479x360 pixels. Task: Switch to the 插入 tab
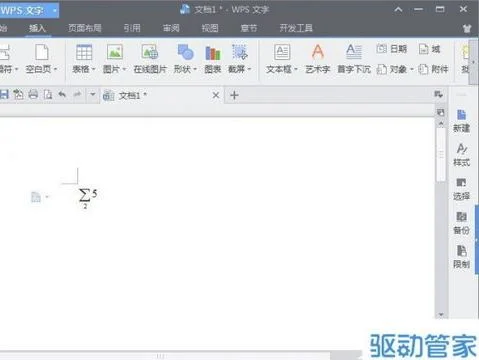pyautogui.click(x=37, y=28)
